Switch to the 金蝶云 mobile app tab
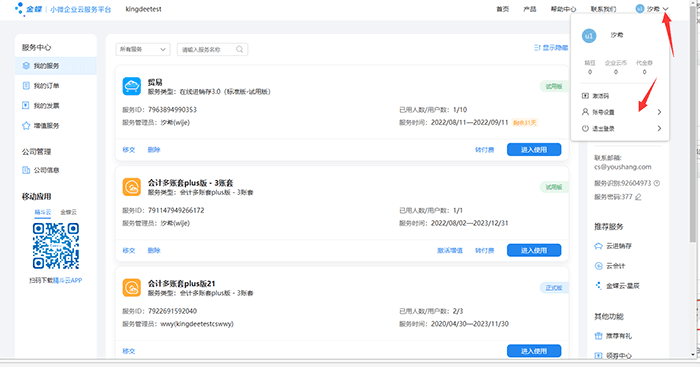This screenshot has width=700, height=367. (69, 212)
